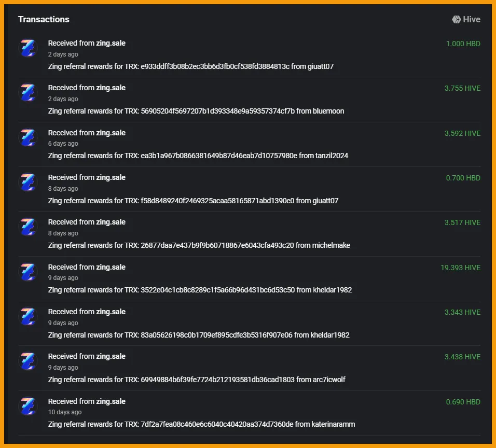This screenshot has height=448, width=496.
Task: Click the 3.343 HIVE amount
Action: [x=462, y=312]
